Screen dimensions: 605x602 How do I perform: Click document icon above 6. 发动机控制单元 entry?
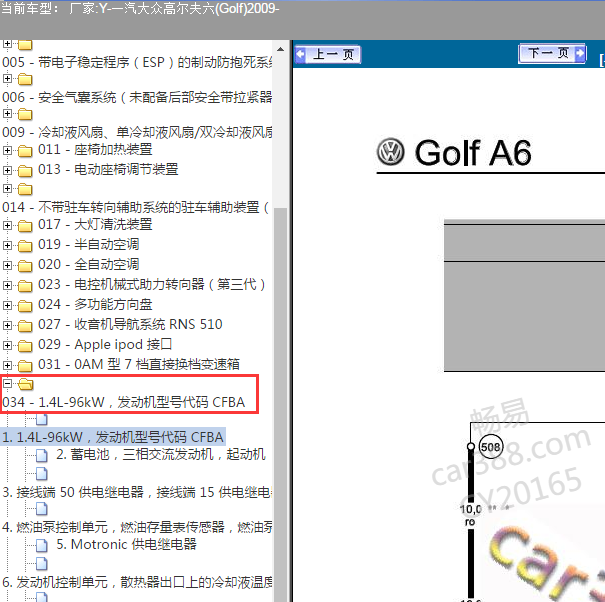42,564
